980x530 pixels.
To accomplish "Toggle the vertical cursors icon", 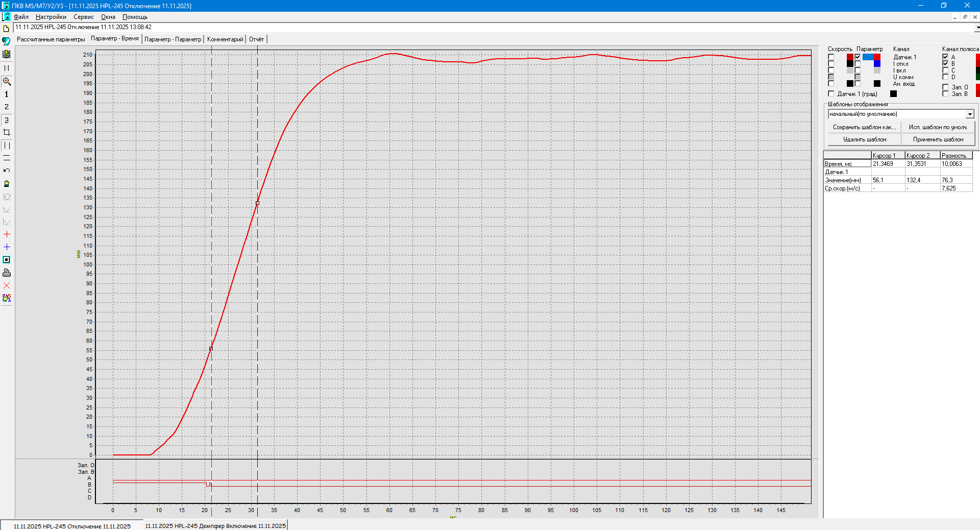I will [7, 146].
